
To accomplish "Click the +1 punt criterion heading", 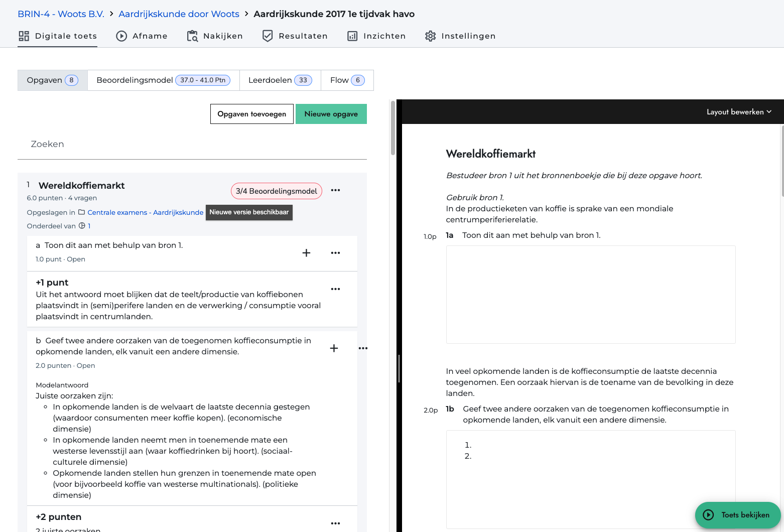I will (x=52, y=283).
